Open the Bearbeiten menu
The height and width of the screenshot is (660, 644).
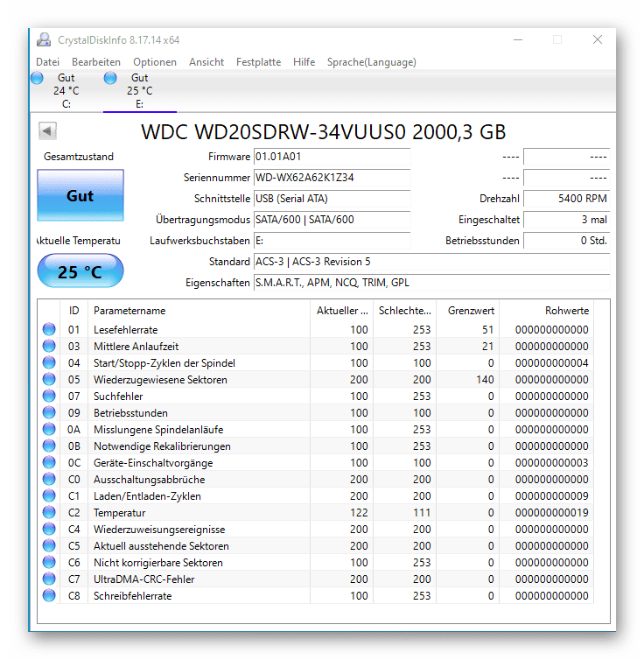[96, 62]
